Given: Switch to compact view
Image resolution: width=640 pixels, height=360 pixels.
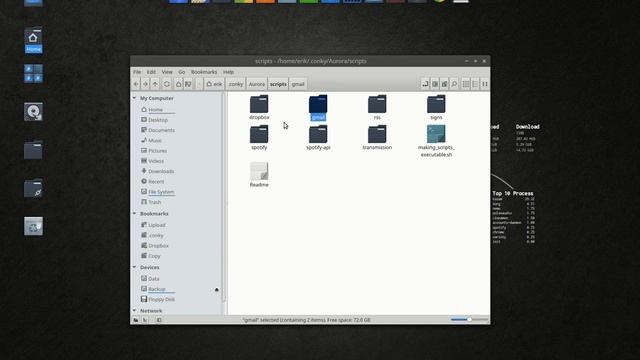Looking at the screenshot, I should coord(484,84).
